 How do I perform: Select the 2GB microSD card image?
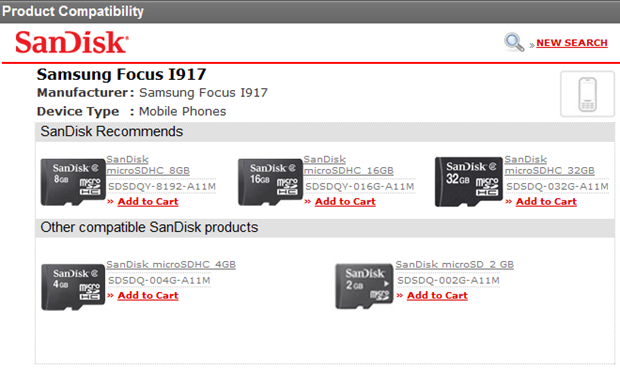tap(365, 286)
